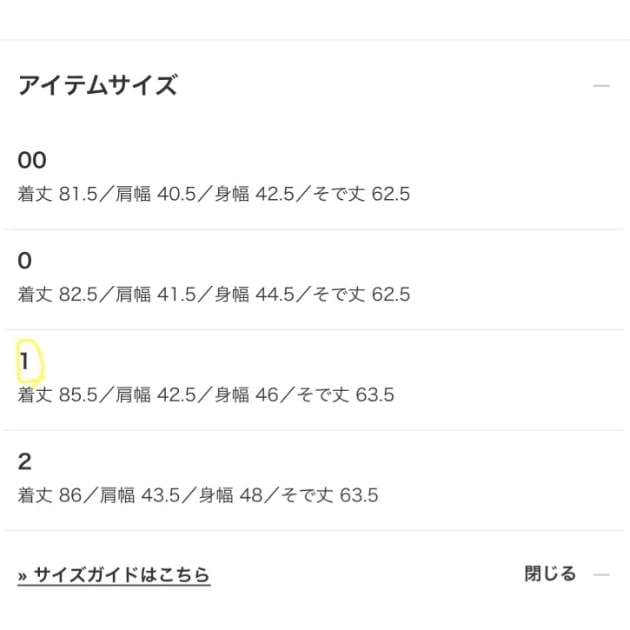The width and height of the screenshot is (630, 630).
Task: Select the size 00 heading
Action: pos(32,160)
